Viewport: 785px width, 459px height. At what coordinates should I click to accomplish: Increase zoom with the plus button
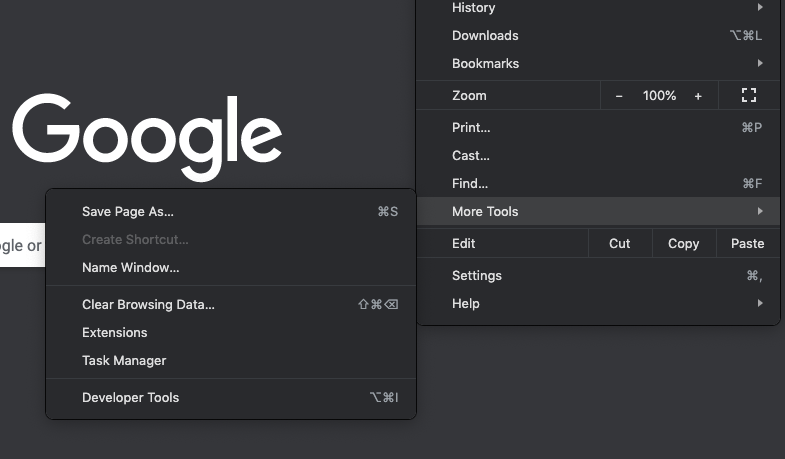(698, 96)
